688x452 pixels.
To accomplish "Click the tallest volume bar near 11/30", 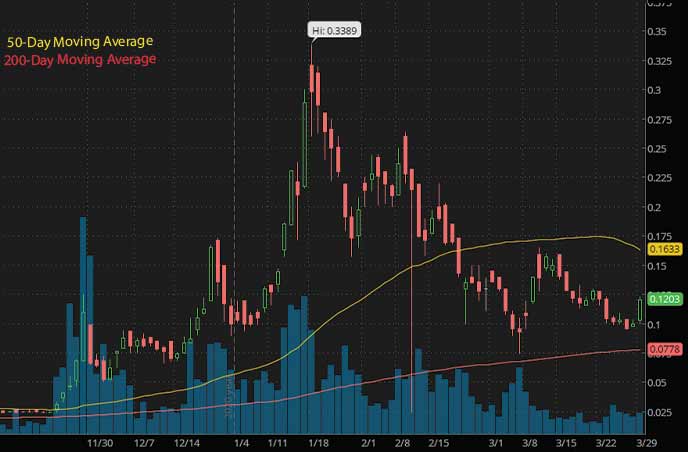I will coord(83,325).
